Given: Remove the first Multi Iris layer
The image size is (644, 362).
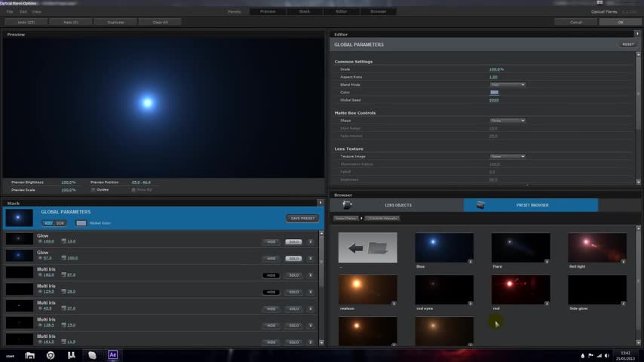Looking at the screenshot, I should click(x=309, y=275).
